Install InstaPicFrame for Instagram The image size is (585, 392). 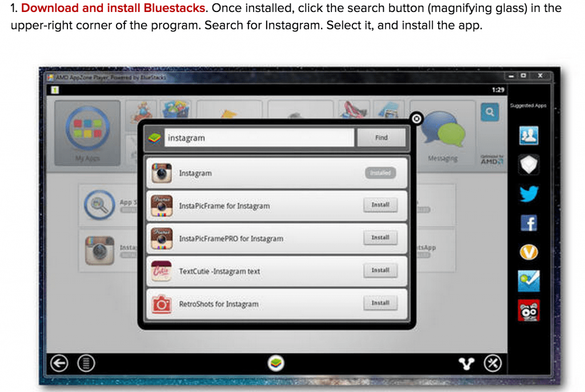[x=380, y=205]
